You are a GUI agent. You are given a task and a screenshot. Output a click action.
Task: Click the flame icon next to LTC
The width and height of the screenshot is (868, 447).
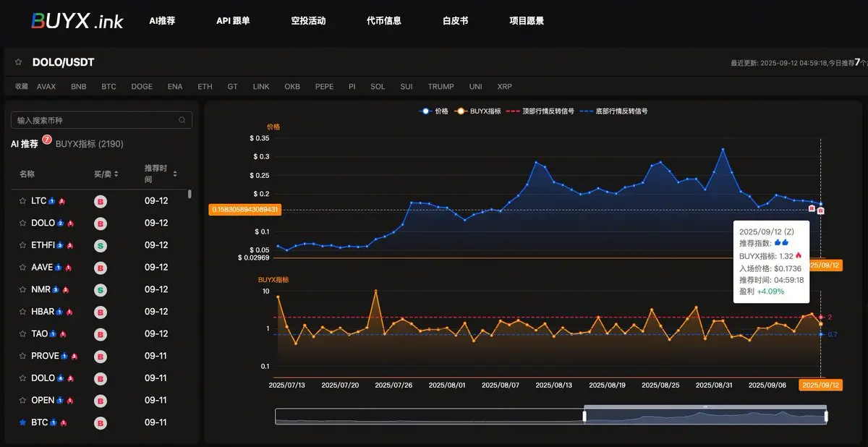point(62,201)
